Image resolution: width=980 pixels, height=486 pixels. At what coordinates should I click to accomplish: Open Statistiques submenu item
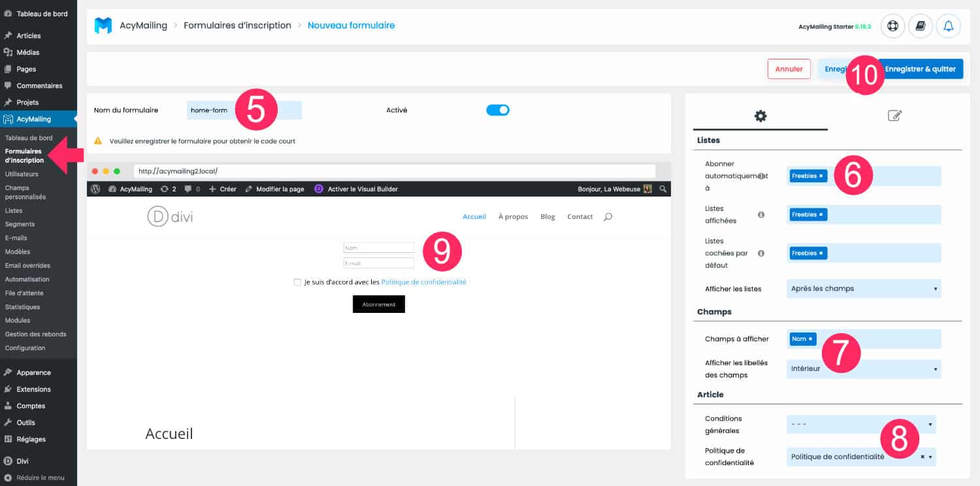(22, 306)
